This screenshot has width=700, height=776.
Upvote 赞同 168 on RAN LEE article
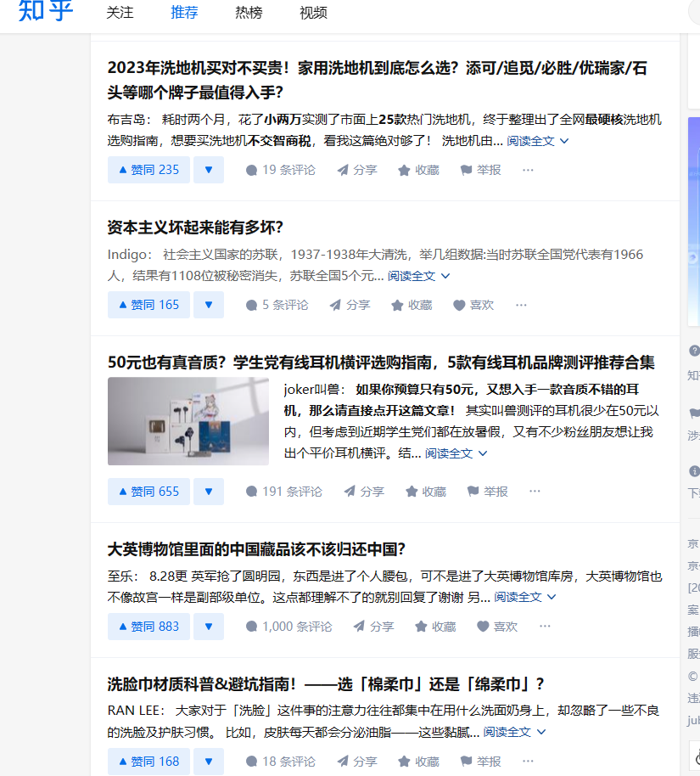(148, 762)
